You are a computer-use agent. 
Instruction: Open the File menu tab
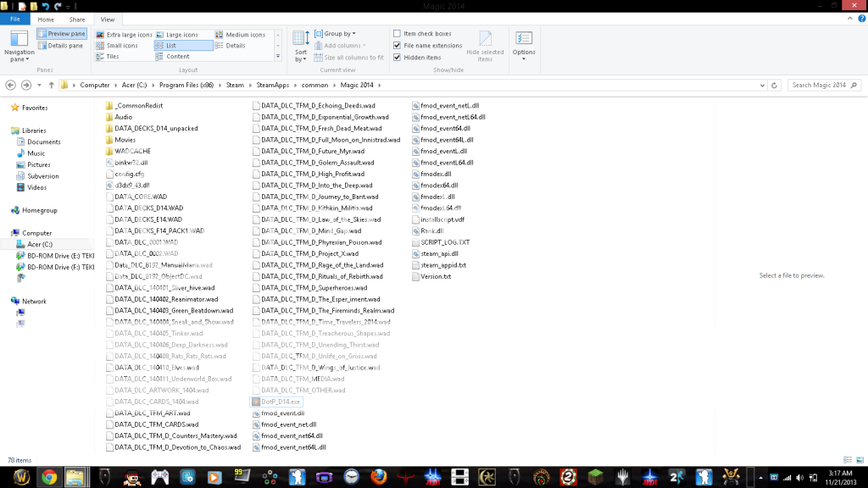[x=15, y=19]
